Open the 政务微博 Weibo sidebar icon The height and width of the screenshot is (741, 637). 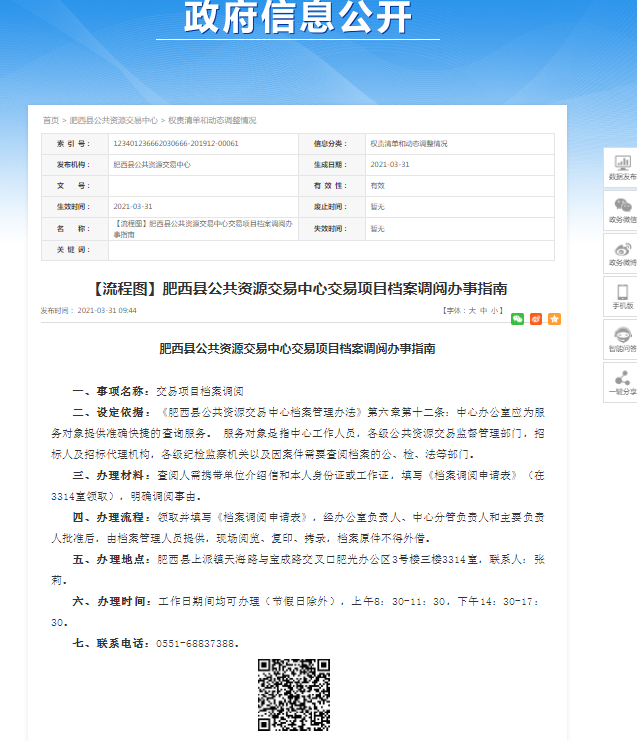622,254
